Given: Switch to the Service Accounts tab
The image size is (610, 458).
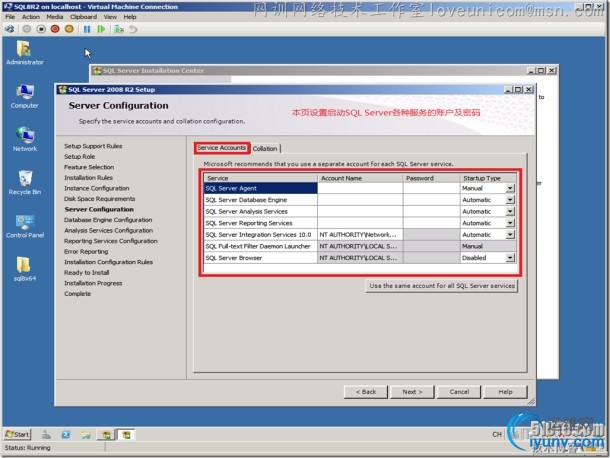Looking at the screenshot, I should 221,148.
